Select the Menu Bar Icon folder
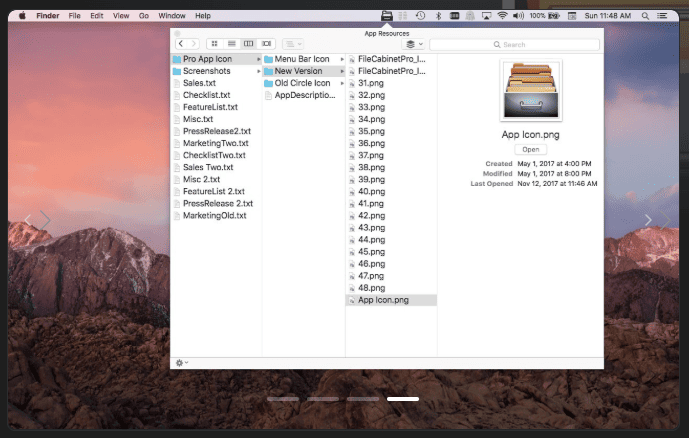This screenshot has height=438, width=689. coord(304,59)
